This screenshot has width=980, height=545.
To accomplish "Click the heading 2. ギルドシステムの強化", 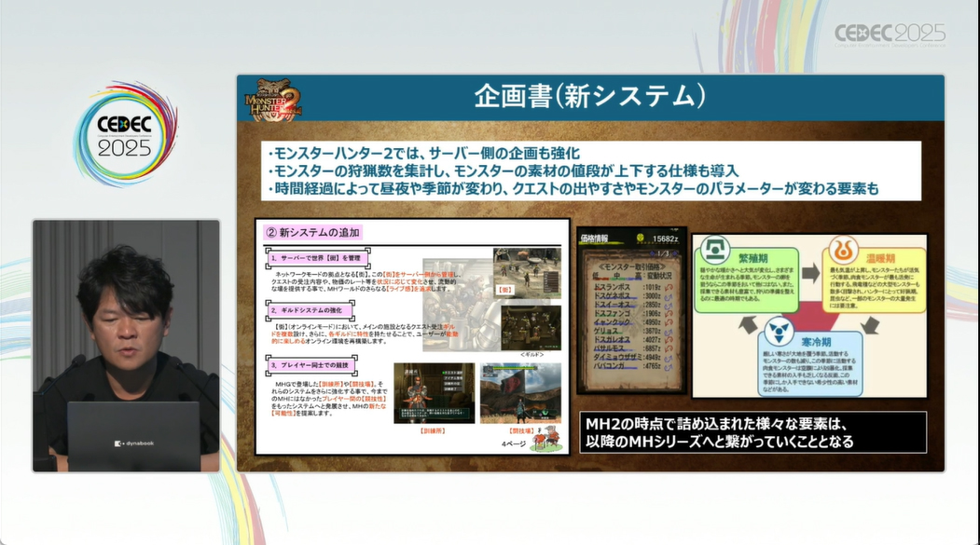I will 309,310.
